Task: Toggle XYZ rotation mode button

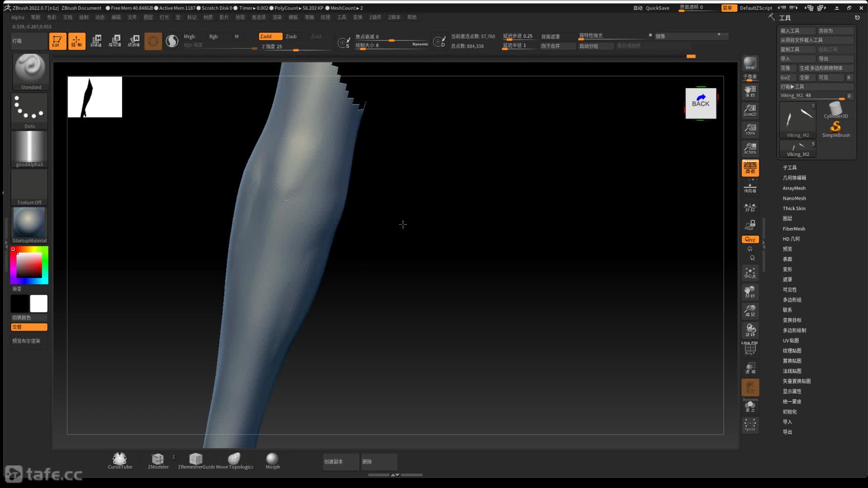Action: tap(750, 239)
